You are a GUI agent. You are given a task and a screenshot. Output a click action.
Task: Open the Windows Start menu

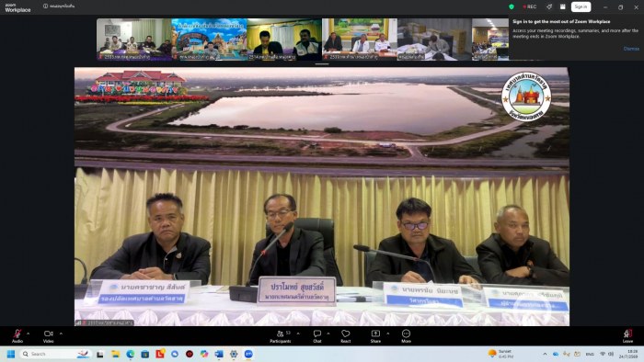[x=11, y=354]
